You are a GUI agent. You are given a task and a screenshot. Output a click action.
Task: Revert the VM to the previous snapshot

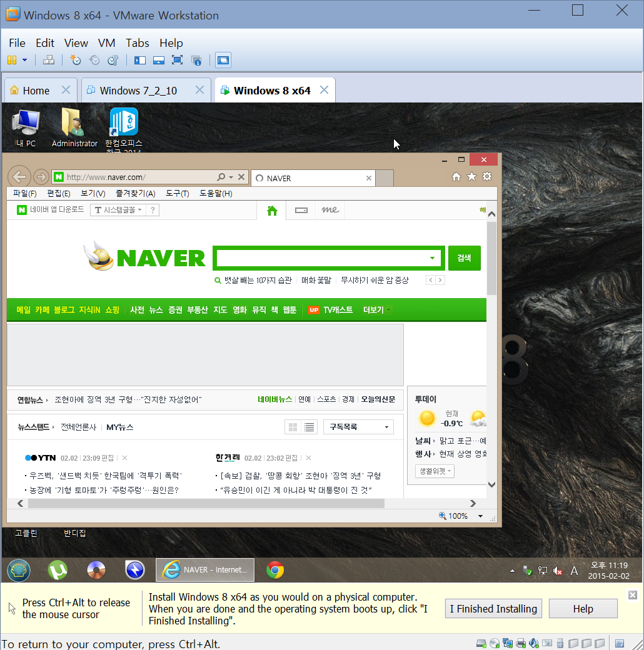94,60
